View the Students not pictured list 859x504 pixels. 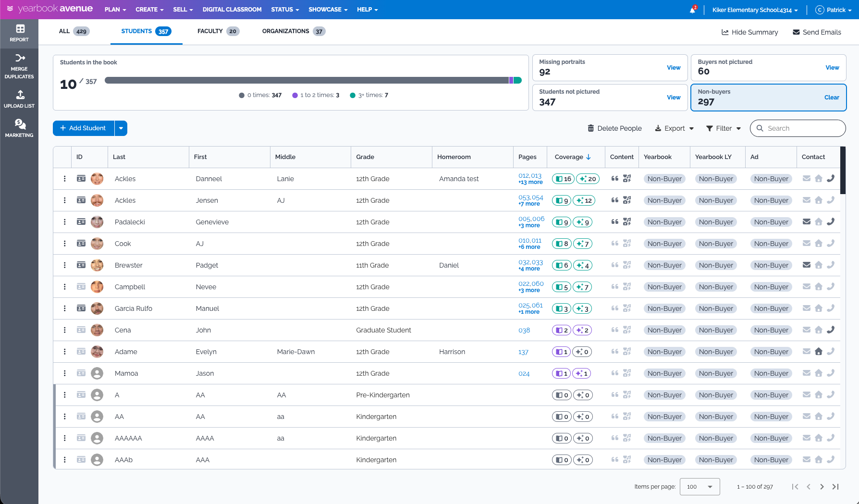coord(674,98)
